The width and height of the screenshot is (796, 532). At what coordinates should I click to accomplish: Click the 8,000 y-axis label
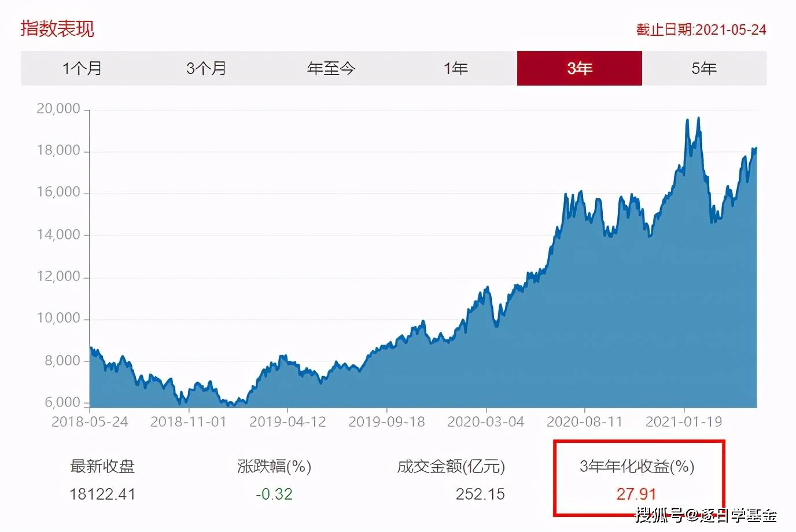(62, 360)
